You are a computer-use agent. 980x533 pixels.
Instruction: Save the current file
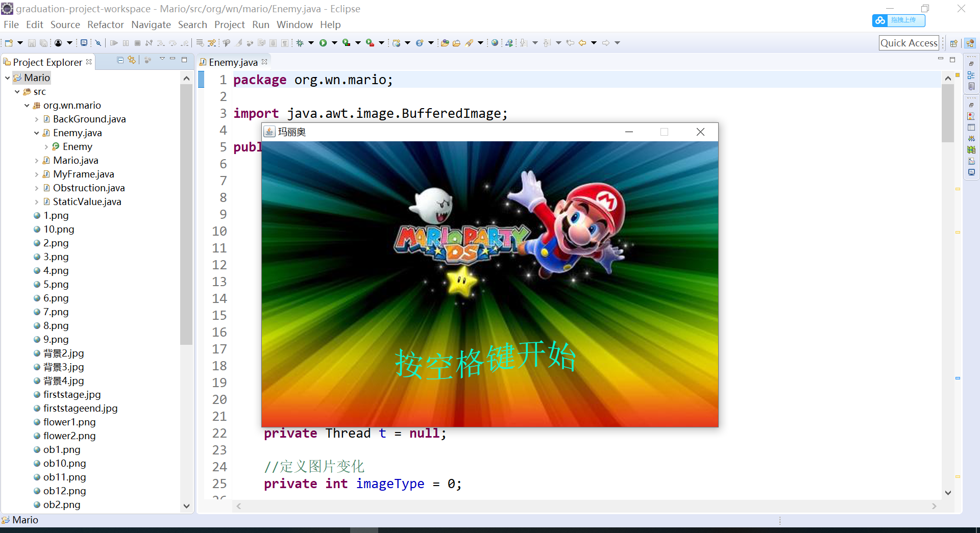pos(32,43)
